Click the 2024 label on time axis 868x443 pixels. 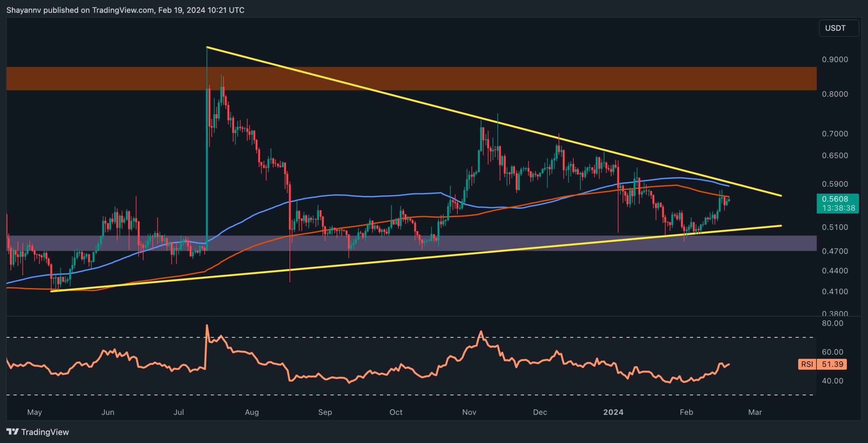tap(613, 412)
